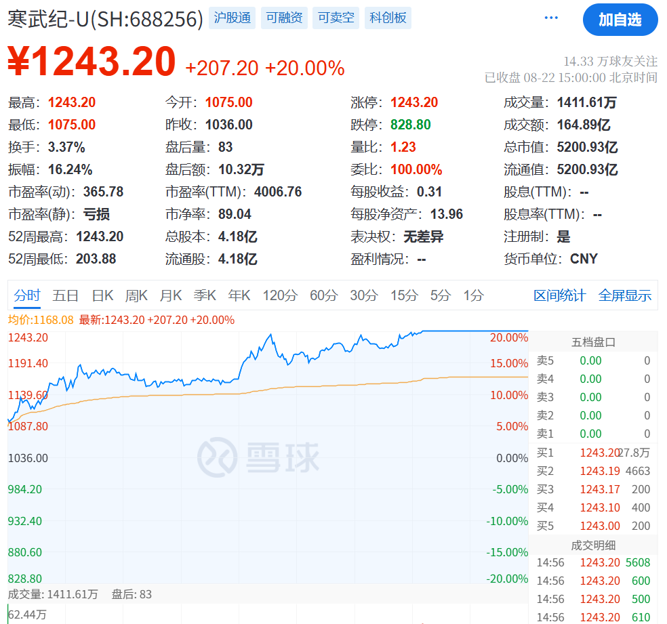
Task: Open the three-dot more options menu
Action: tap(551, 18)
